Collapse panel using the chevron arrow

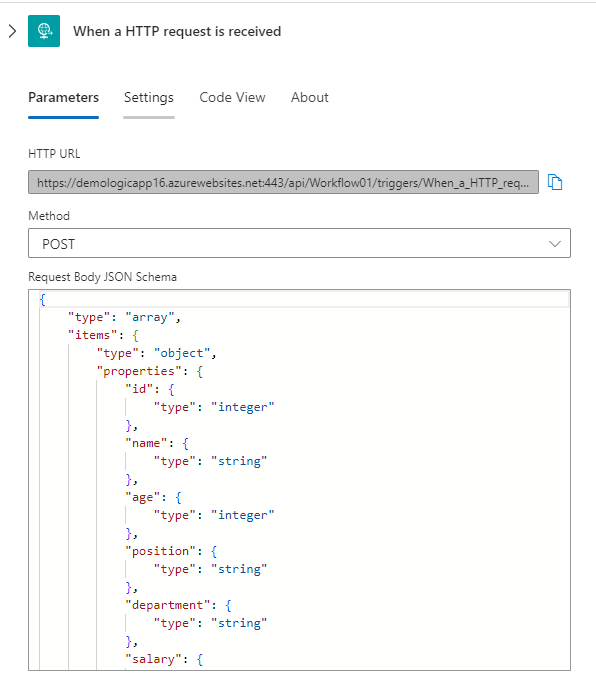point(13,31)
